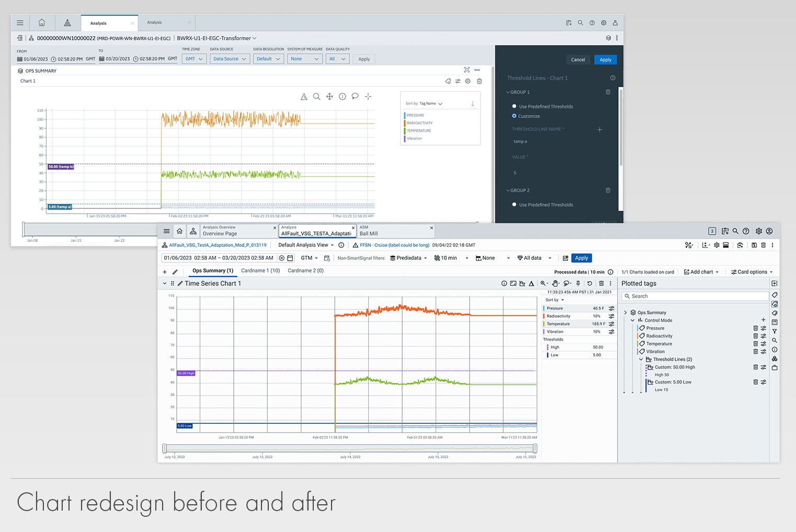Select Customize radio in Group 1
This screenshot has height=532, width=796.
pyautogui.click(x=514, y=116)
